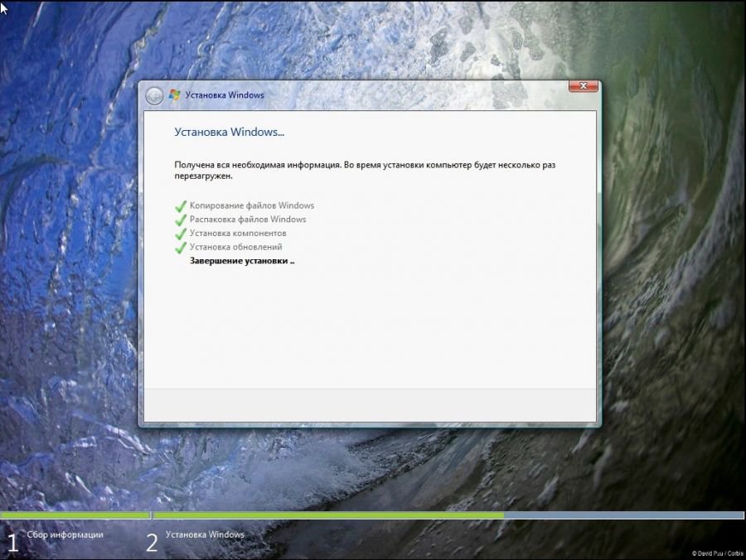This screenshot has height=560, width=746.
Task: Click the 'Получена вся необходимая информация' paragraph
Action: 365,170
